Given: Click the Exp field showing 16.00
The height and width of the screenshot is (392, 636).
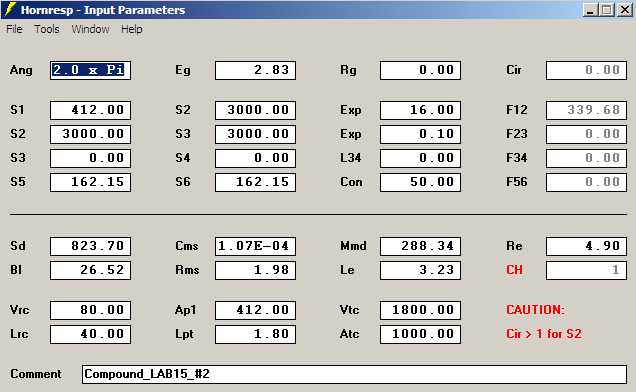Looking at the screenshot, I should [x=420, y=110].
